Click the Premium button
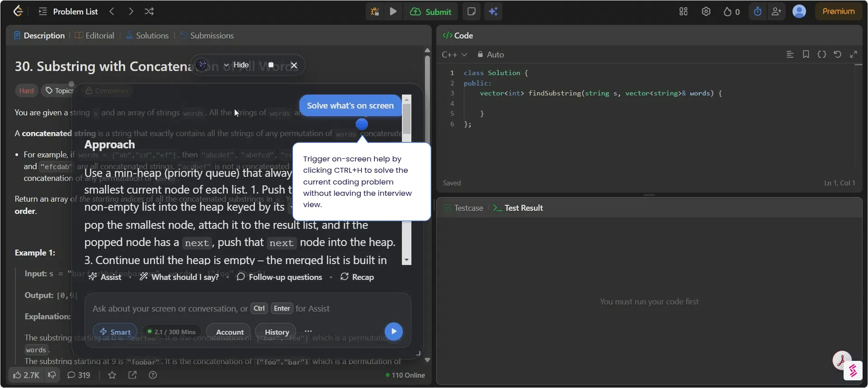The height and width of the screenshot is (388, 868). [x=839, y=11]
